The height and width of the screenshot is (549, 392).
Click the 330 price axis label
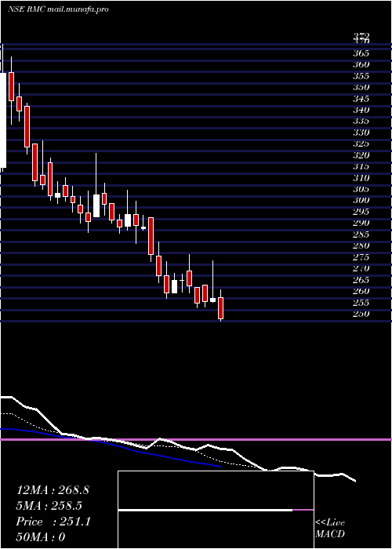pyautogui.click(x=361, y=133)
